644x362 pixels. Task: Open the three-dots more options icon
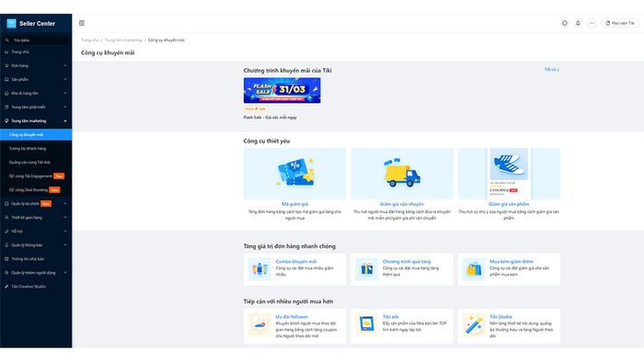tap(592, 23)
